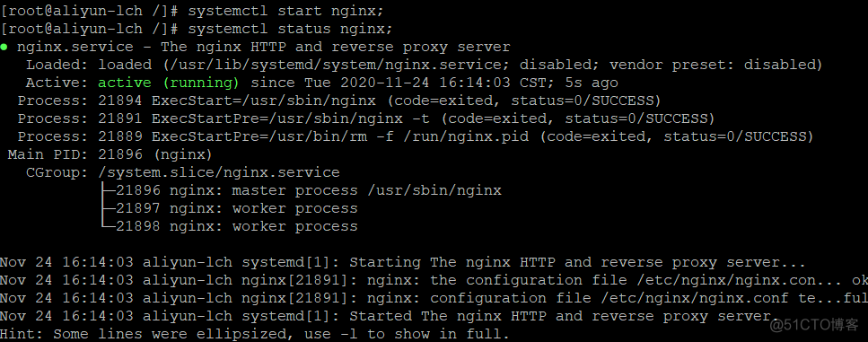Image resolution: width=868 pixels, height=342 pixels.
Task: Click the 'Started The nginx HTTP' log line
Action: [386, 316]
